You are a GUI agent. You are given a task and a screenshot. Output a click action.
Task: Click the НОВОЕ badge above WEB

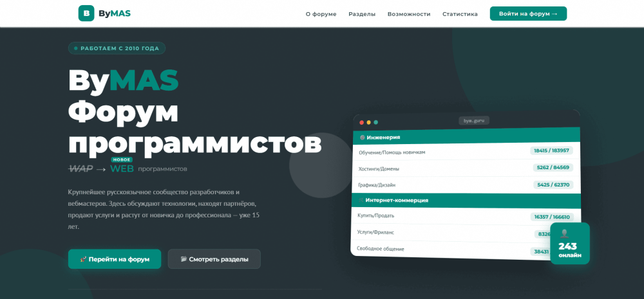pyautogui.click(x=122, y=159)
